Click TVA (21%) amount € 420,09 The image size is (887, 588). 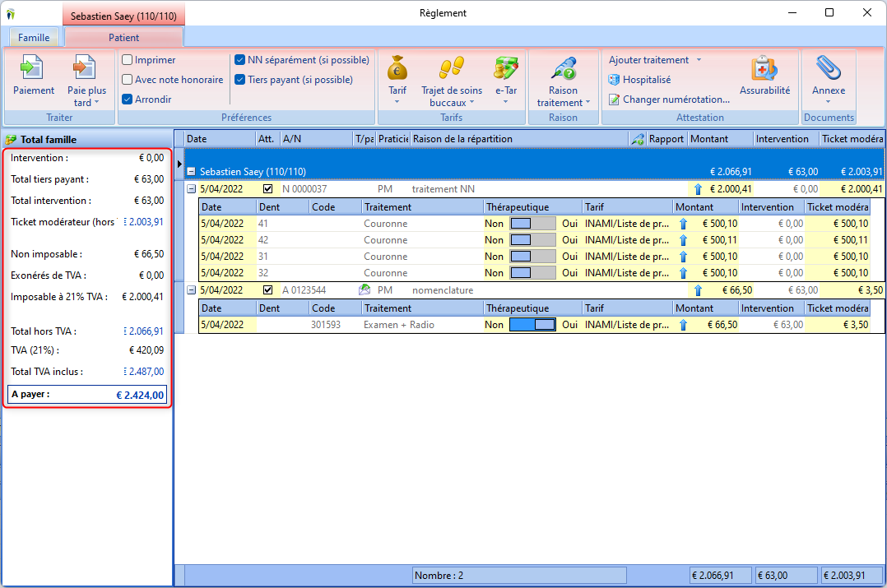[x=146, y=350]
